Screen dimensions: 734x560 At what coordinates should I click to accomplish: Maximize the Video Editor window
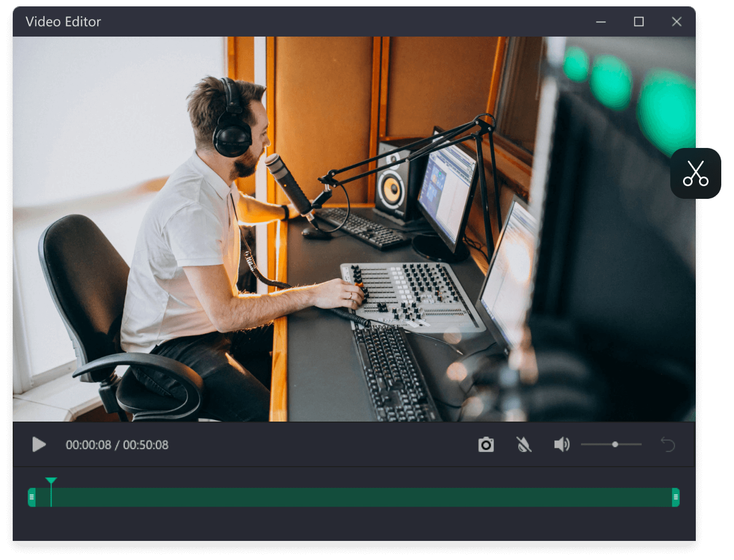(638, 22)
